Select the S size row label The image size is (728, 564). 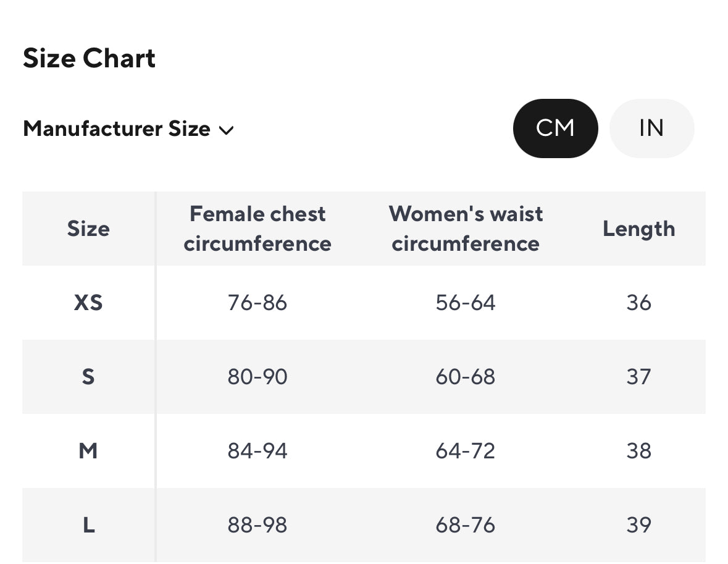click(x=88, y=377)
